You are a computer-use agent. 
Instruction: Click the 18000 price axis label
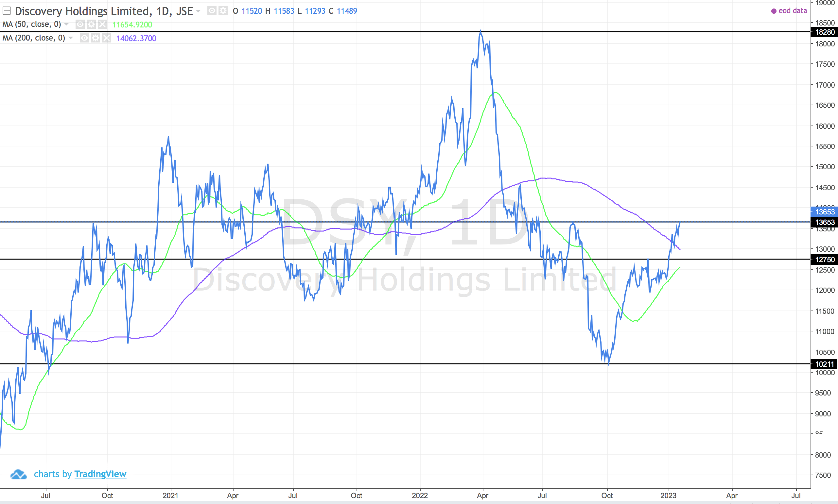click(825, 44)
